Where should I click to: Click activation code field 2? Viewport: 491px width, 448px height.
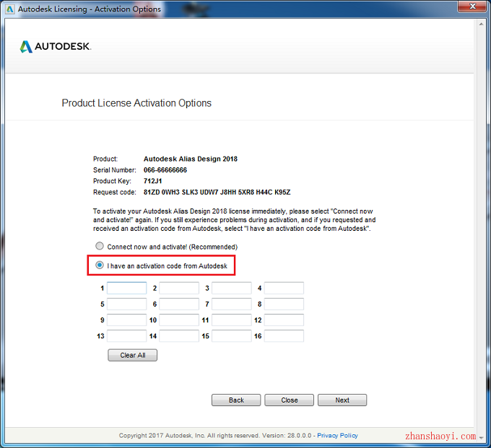point(179,288)
